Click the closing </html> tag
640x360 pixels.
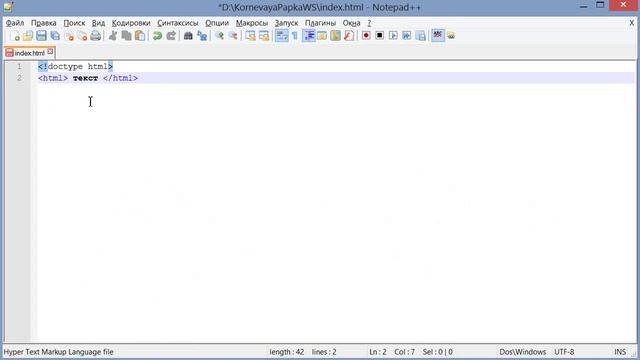[x=120, y=78]
